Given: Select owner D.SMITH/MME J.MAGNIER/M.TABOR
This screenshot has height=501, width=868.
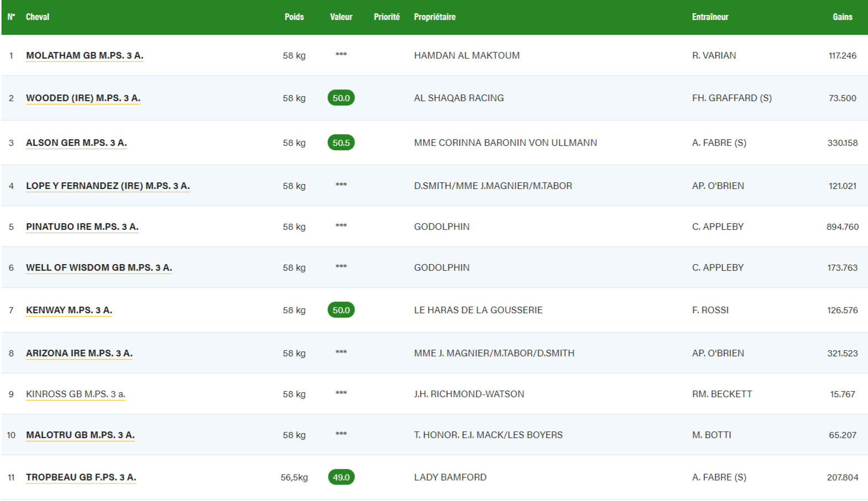Looking at the screenshot, I should tap(493, 186).
